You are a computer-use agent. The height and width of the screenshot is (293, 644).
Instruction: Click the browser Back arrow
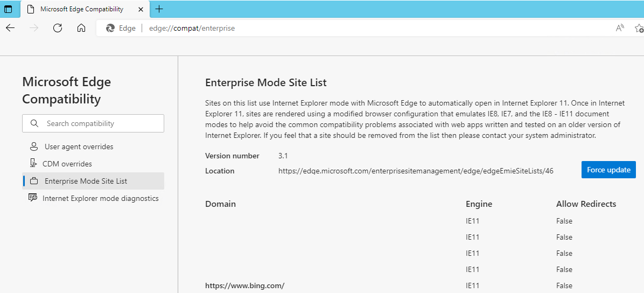click(10, 28)
